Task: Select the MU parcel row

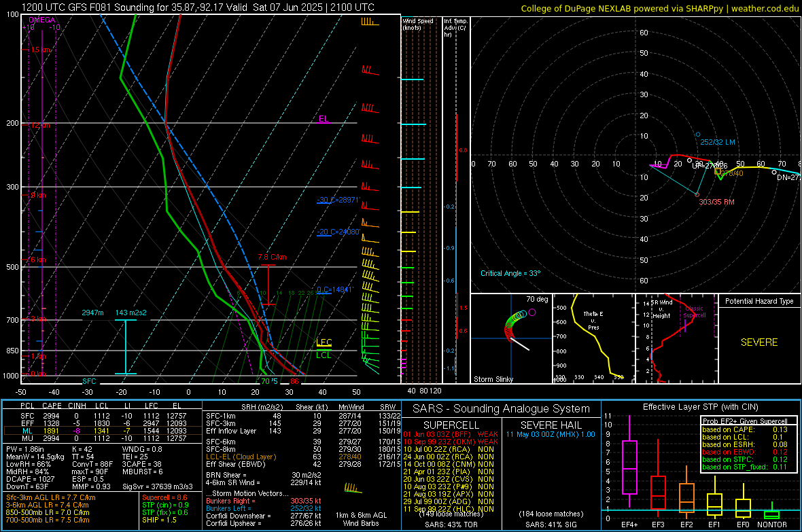Action: (x=103, y=438)
